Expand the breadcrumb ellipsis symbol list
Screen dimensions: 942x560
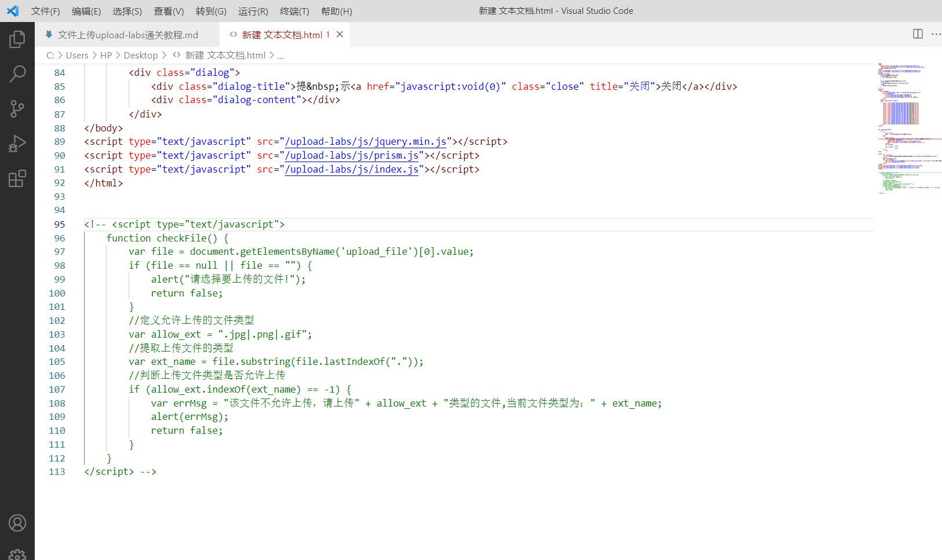click(x=280, y=56)
